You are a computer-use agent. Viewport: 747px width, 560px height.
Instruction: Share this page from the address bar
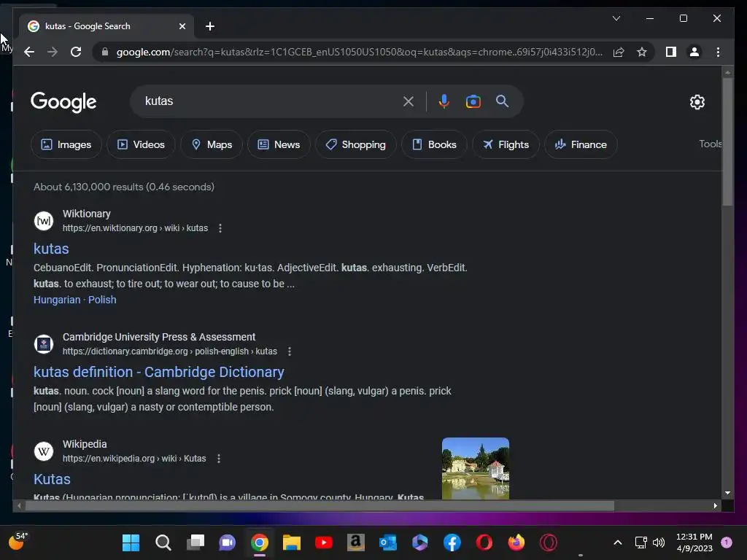pos(619,52)
